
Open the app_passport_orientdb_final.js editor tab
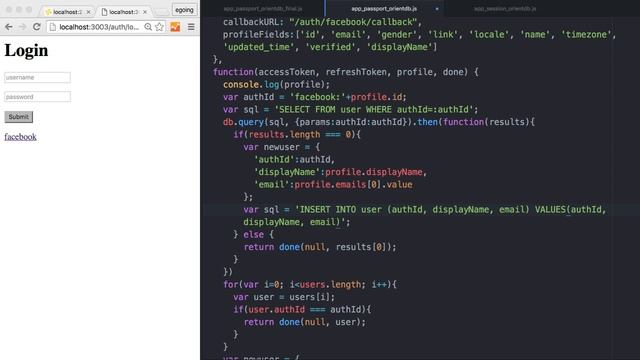click(x=263, y=9)
